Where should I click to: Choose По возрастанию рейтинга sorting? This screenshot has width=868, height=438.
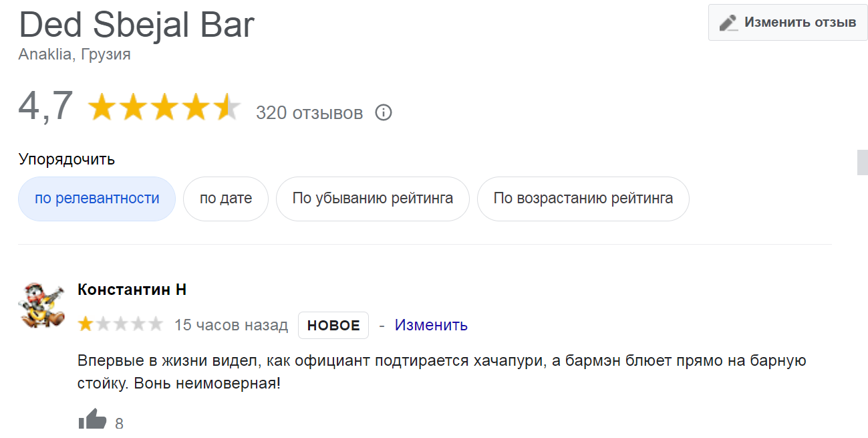click(583, 199)
